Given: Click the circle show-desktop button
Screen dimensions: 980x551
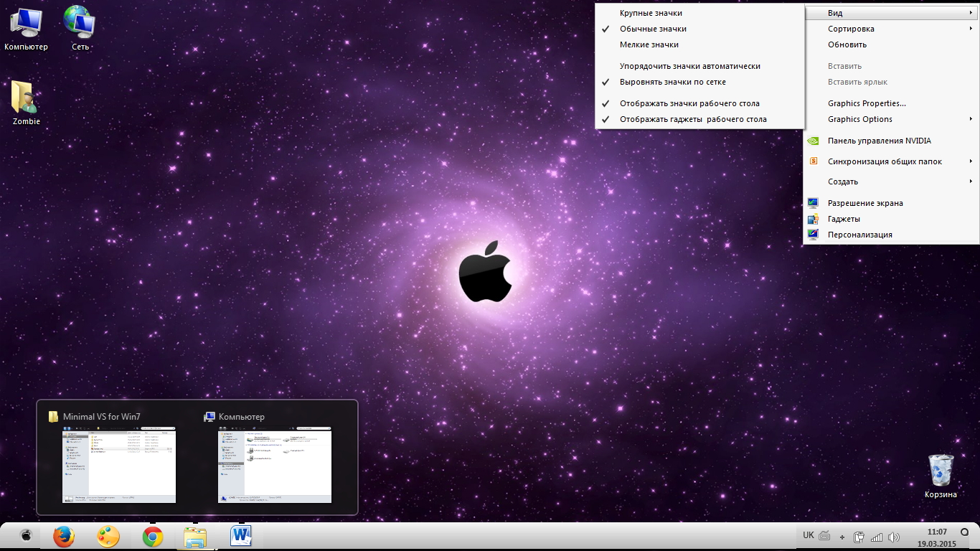Looking at the screenshot, I should point(965,532).
